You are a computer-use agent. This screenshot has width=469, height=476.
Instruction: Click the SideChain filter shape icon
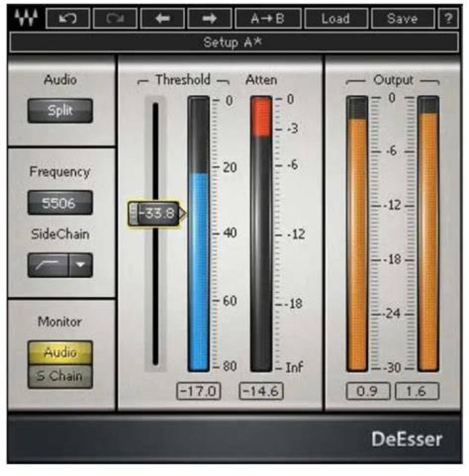(48, 265)
